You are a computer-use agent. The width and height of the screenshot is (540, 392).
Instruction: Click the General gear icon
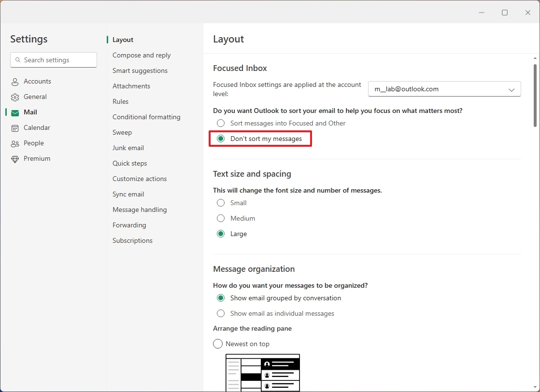(x=15, y=98)
